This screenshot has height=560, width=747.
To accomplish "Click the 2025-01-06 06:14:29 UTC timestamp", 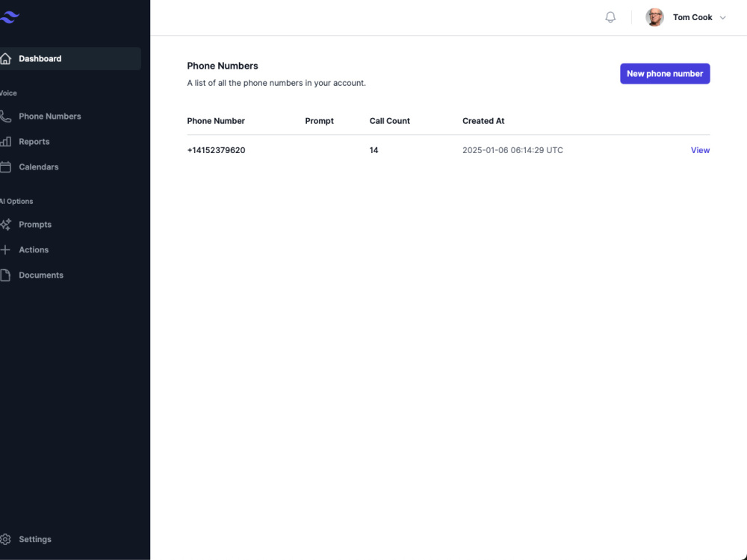I will (512, 150).
